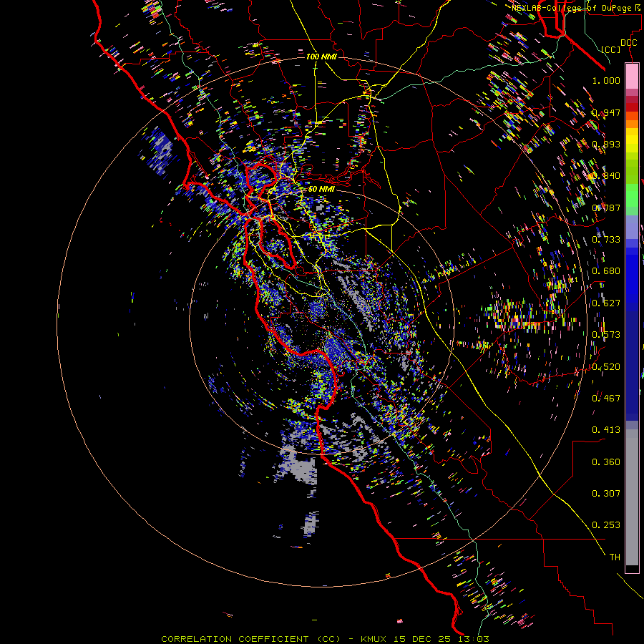The width and height of the screenshot is (644, 644).
Task: Click the 0.520 legend value
Action: click(606, 366)
